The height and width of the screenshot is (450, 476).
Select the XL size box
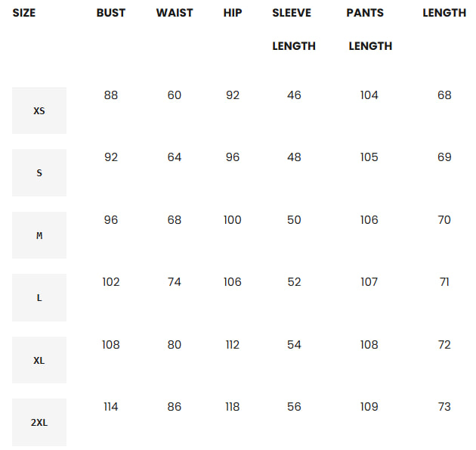click(39, 360)
